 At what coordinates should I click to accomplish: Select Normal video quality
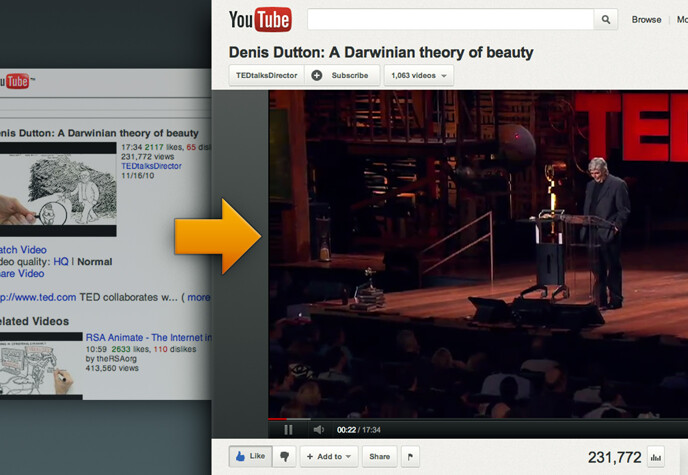coord(95,262)
